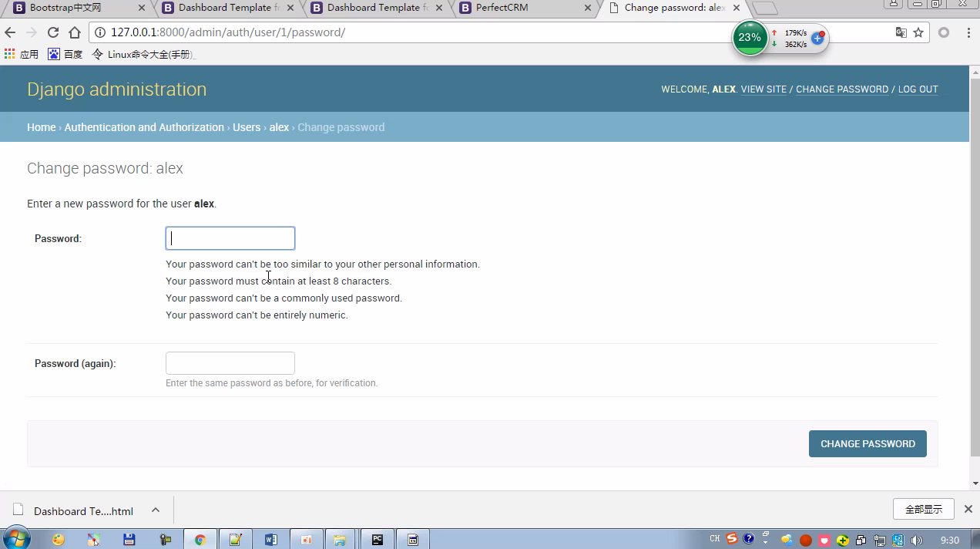Expand options for the Dashboard Te....html download

point(156,510)
